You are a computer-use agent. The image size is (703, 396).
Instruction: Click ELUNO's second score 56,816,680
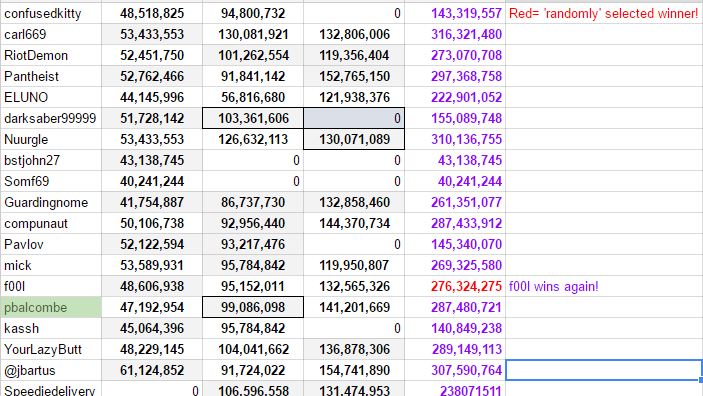click(253, 97)
